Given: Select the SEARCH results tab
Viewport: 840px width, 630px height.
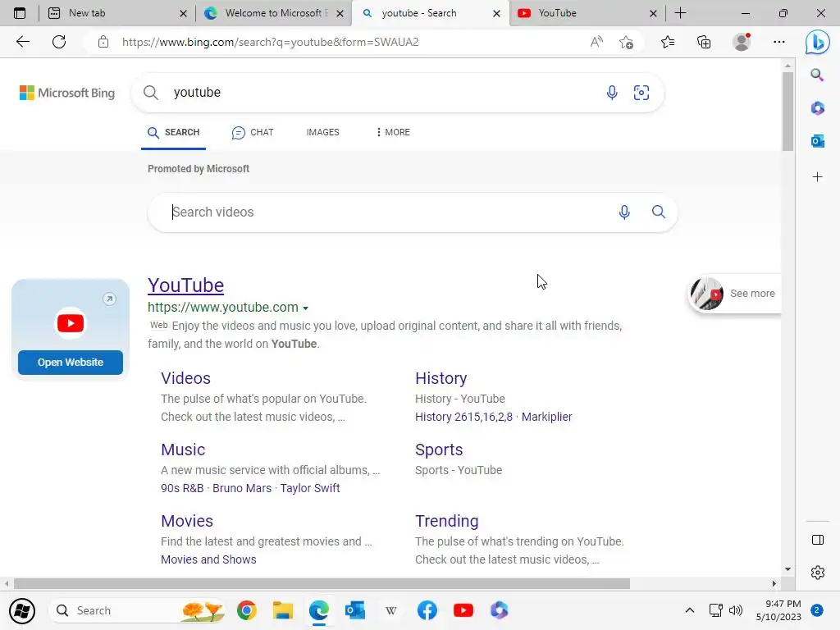Looking at the screenshot, I should (x=174, y=132).
